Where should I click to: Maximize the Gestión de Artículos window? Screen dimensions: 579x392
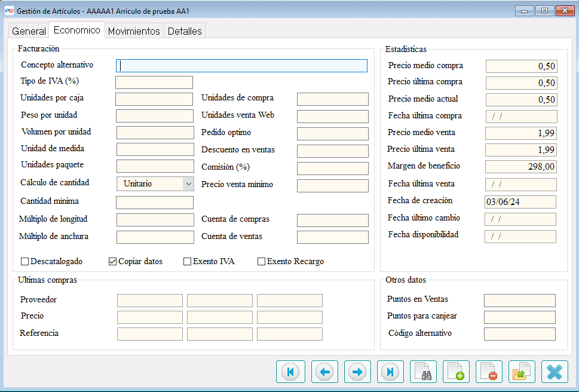click(545, 11)
